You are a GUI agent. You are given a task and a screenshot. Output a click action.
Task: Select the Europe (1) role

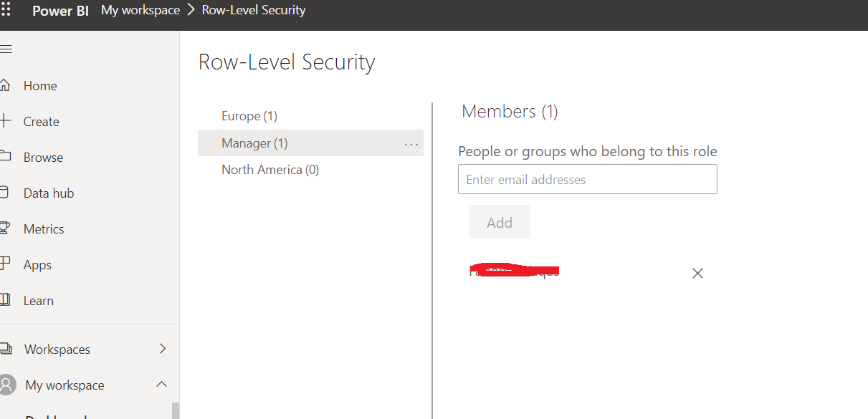click(310, 116)
